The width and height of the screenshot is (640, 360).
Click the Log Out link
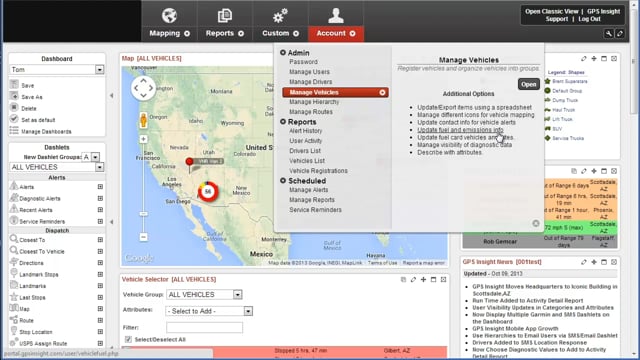(589, 19)
